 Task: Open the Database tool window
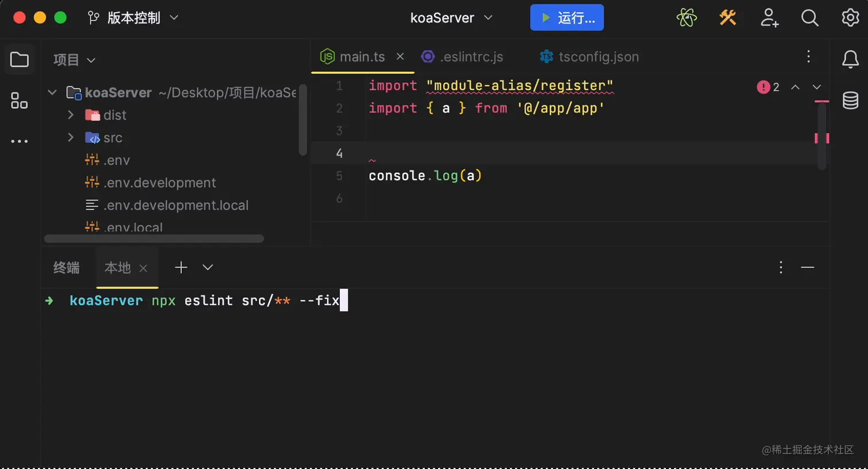850,100
